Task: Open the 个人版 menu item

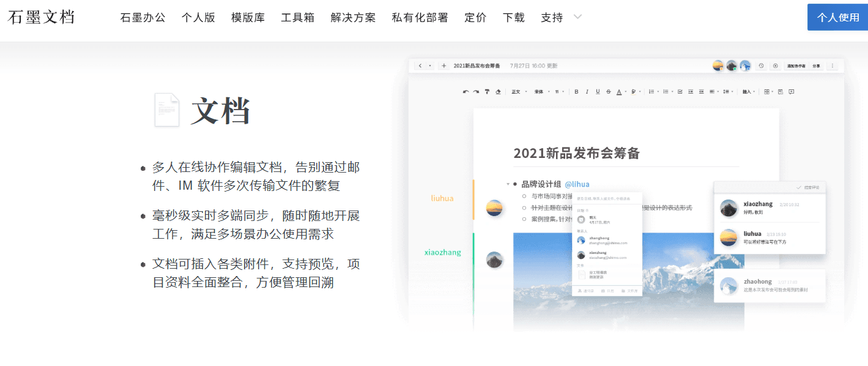Action: pos(198,17)
